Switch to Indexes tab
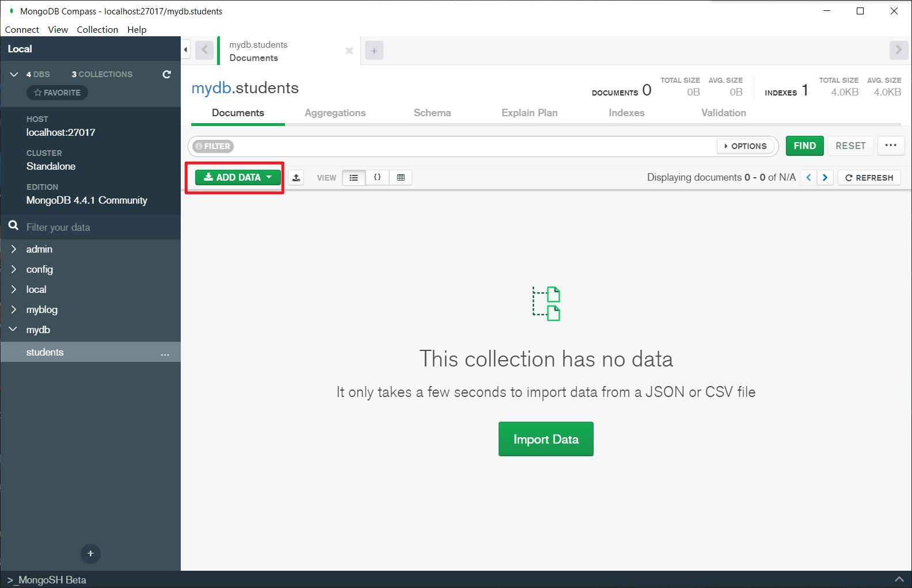 coord(626,113)
